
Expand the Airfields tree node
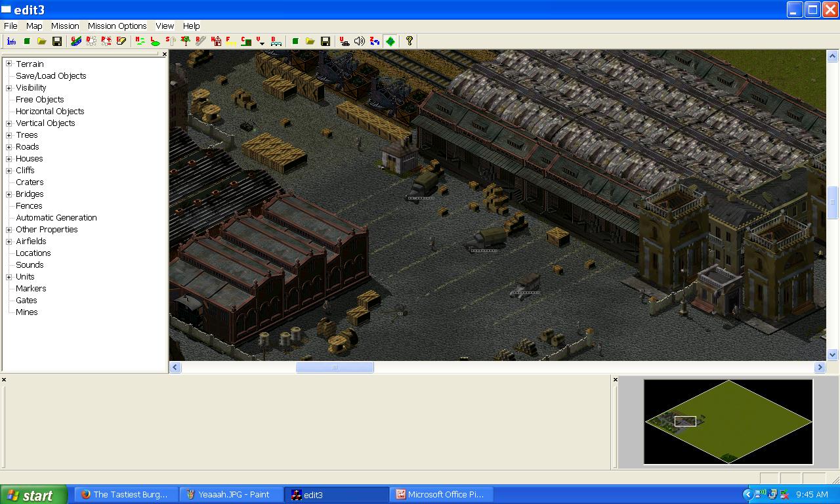click(9, 241)
